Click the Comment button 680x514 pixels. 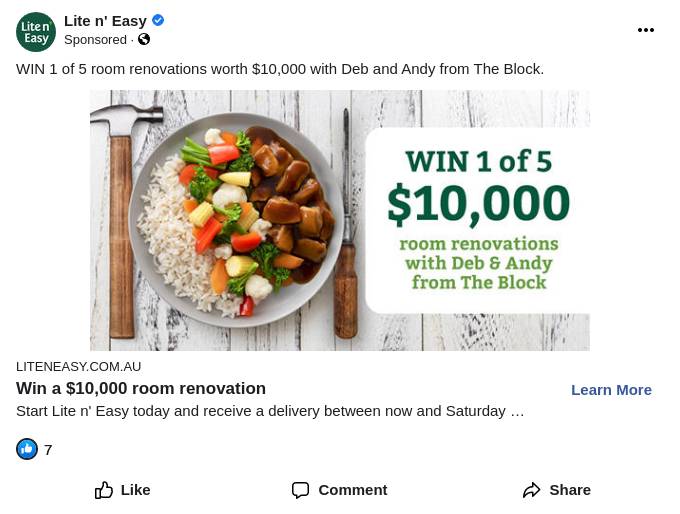point(339,490)
